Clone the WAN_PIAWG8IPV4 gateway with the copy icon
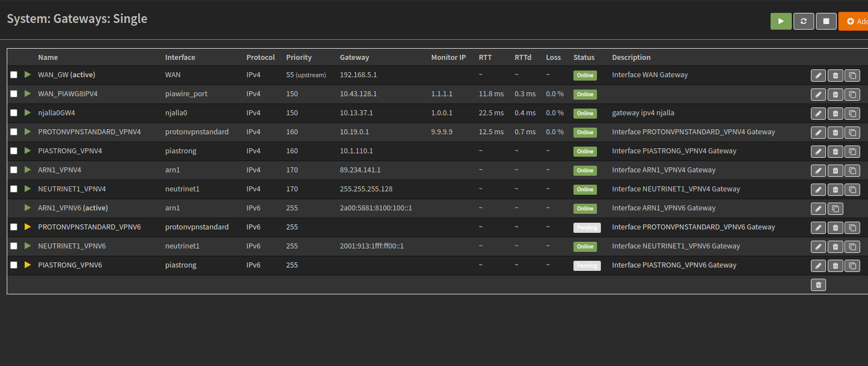This screenshot has width=868, height=366. [852, 95]
